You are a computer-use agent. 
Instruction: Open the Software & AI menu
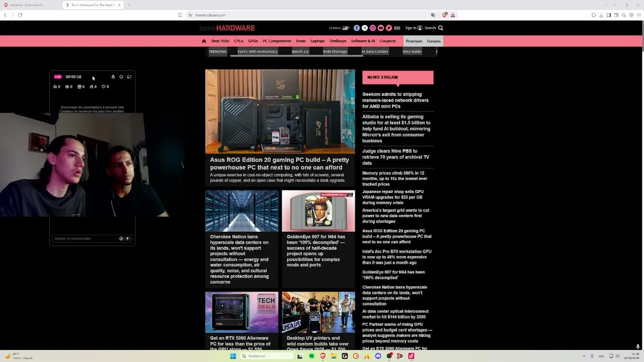[363, 41]
